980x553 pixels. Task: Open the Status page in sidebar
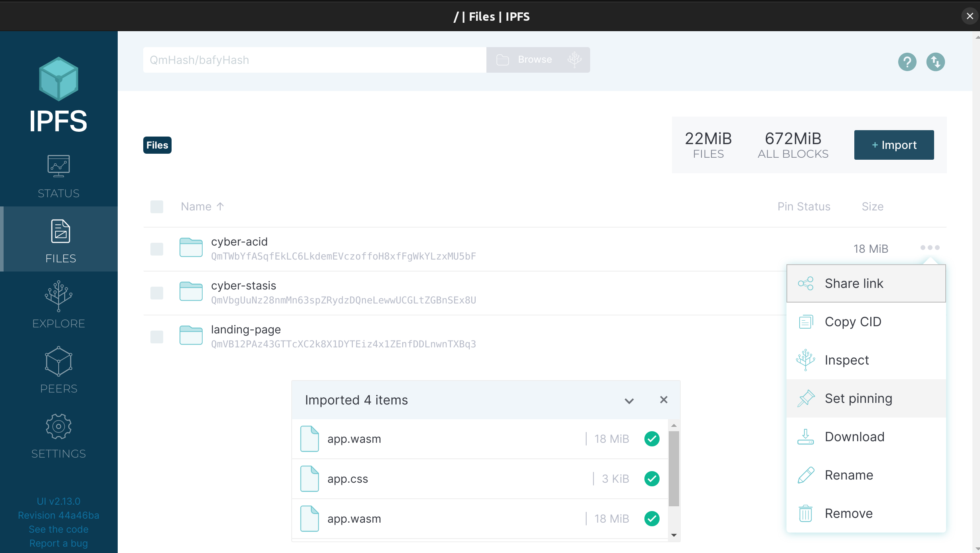pyautogui.click(x=59, y=176)
